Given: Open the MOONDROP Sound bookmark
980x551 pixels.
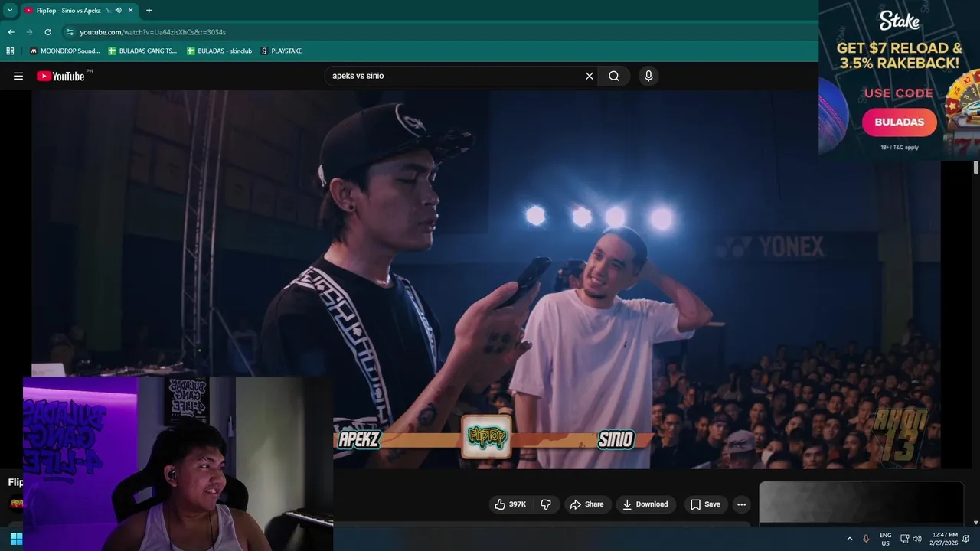Looking at the screenshot, I should 64,51.
